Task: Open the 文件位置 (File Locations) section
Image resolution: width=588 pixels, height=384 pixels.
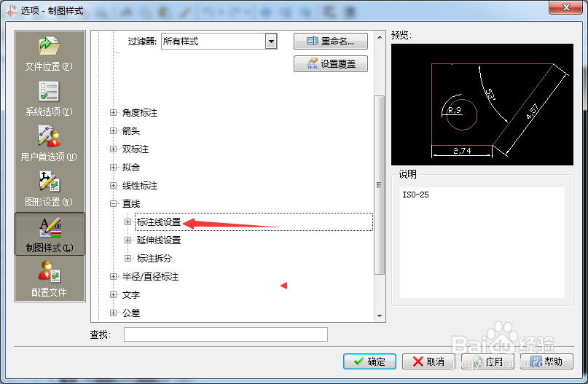Action: (49, 54)
